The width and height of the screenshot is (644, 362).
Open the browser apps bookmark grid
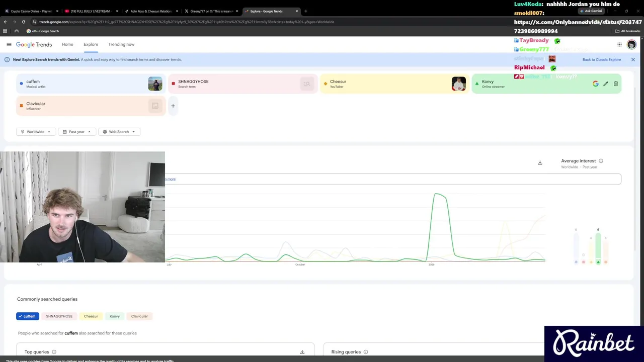tap(5, 31)
